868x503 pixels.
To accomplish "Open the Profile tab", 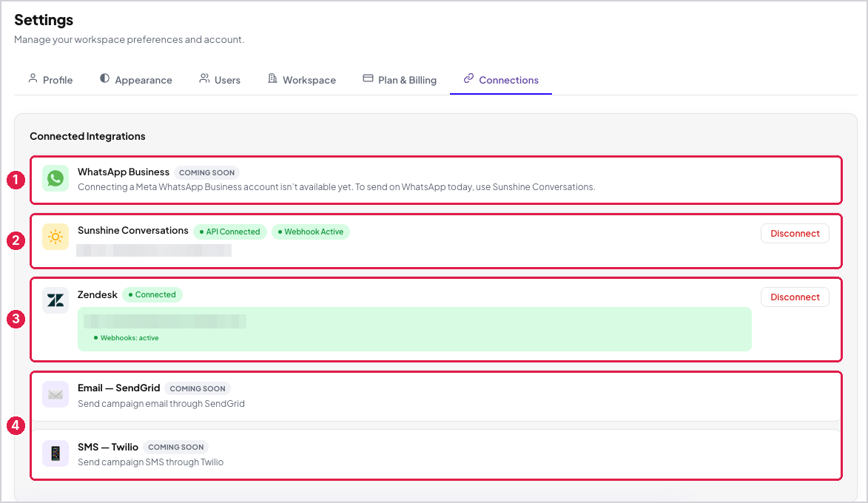I will 50,80.
